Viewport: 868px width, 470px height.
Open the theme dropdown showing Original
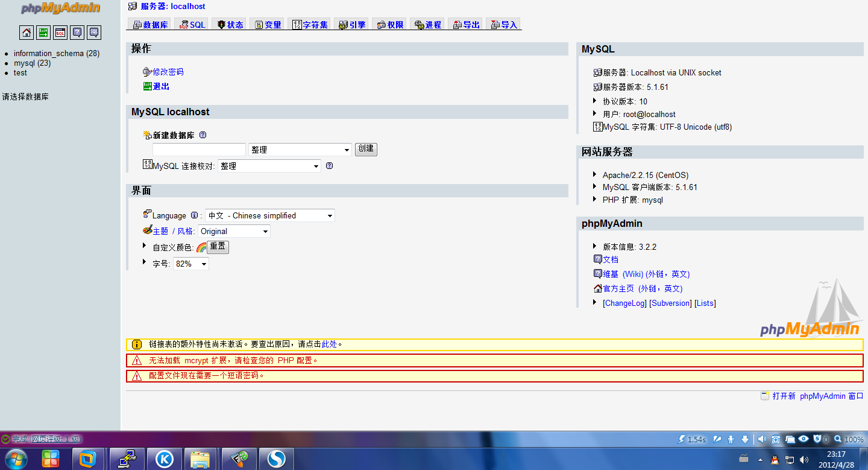click(234, 230)
